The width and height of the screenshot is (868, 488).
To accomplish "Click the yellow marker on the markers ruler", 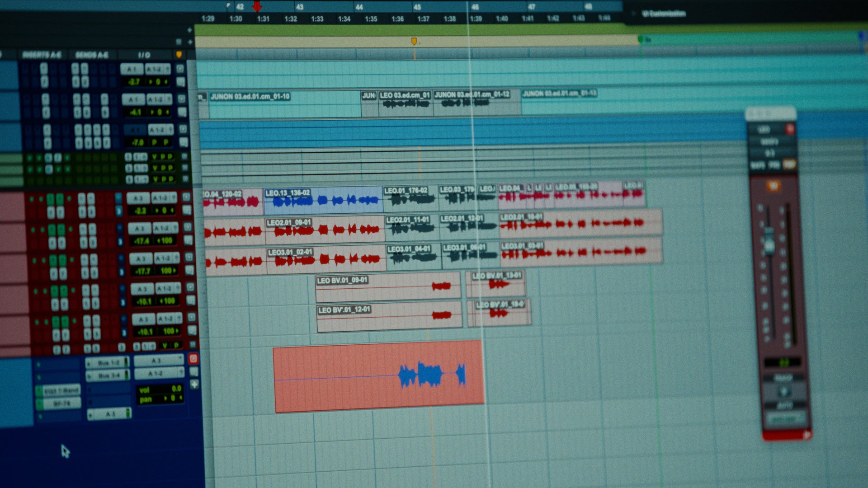I will coord(414,41).
